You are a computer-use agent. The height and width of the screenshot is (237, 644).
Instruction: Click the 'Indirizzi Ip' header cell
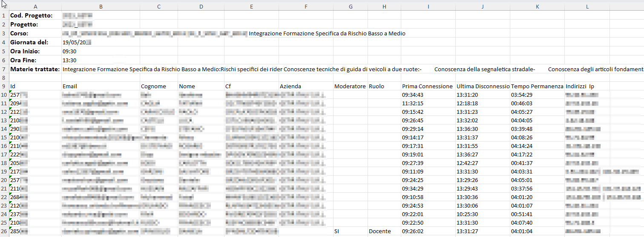pos(580,86)
